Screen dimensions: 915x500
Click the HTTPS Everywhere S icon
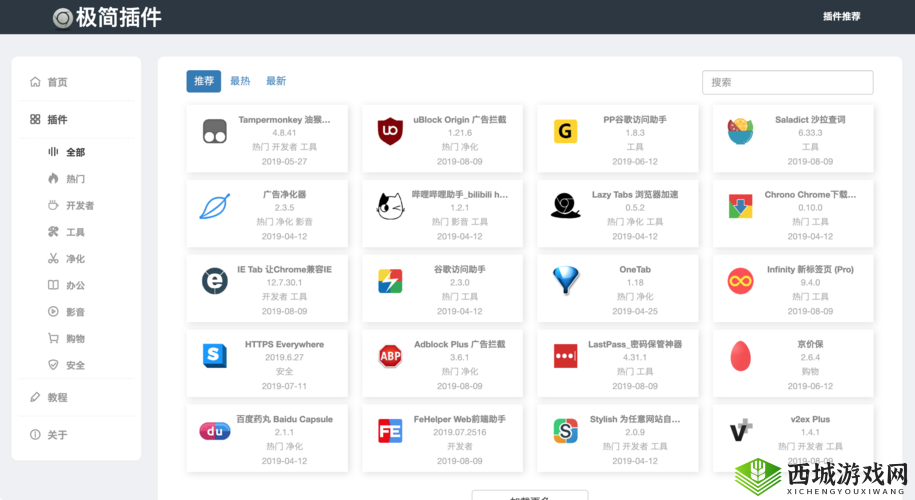tap(215, 355)
